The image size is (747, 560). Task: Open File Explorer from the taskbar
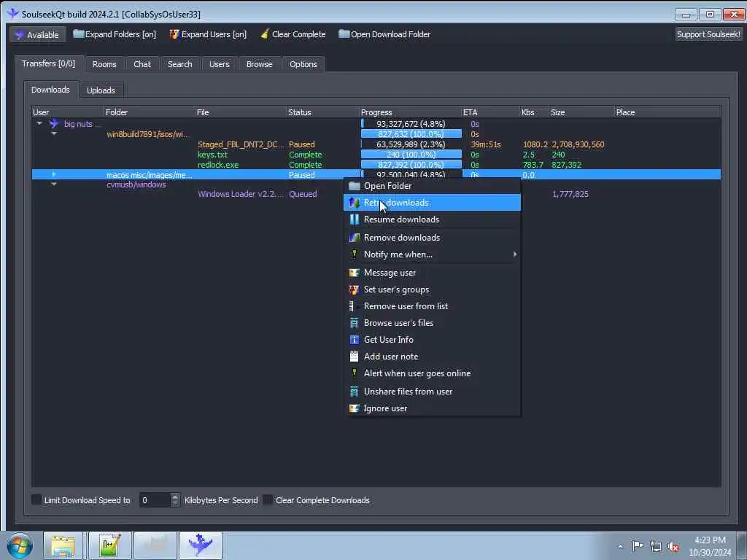[63, 545]
